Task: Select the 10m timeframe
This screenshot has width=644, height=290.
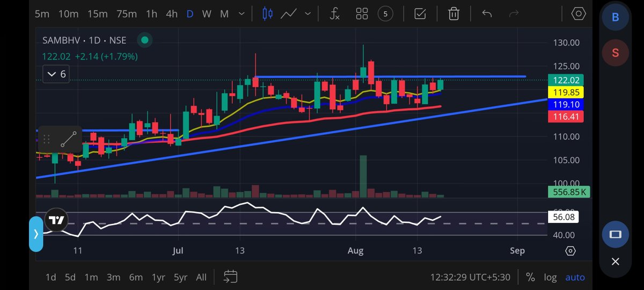Action: [x=68, y=14]
